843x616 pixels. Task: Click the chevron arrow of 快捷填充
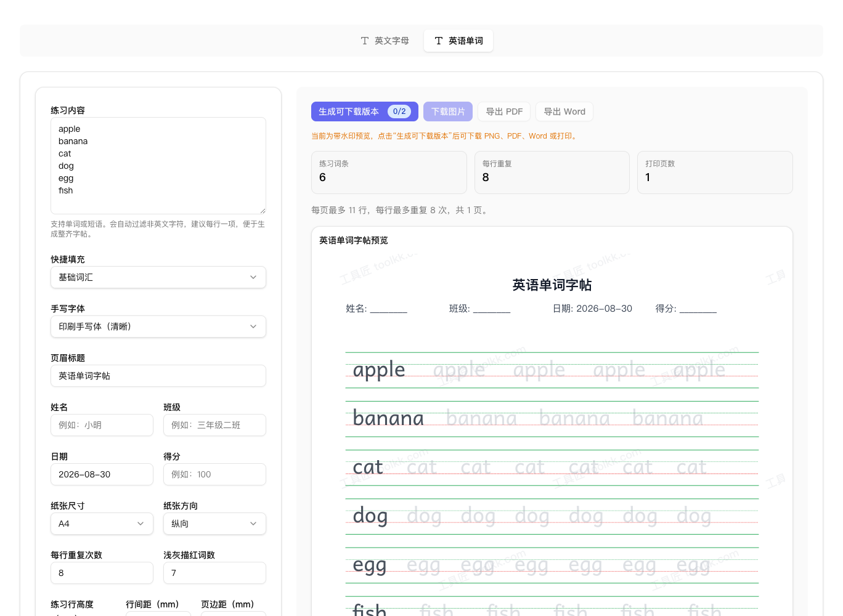253,277
